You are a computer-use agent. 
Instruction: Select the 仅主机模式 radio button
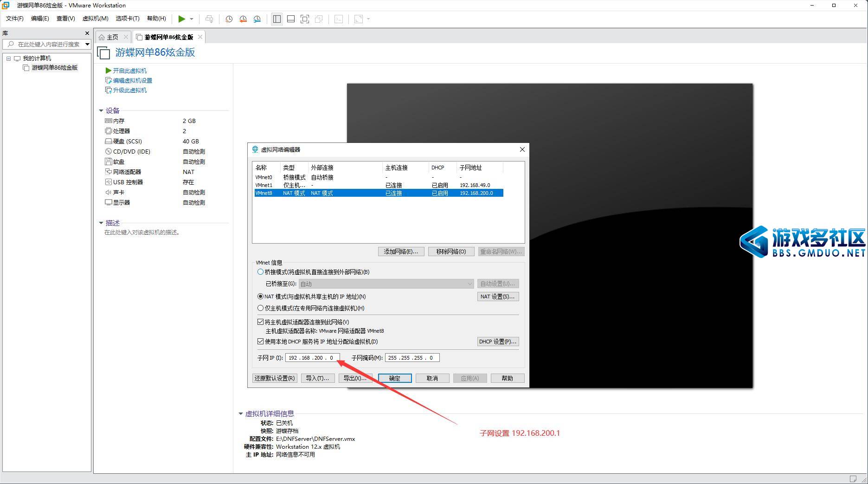point(261,308)
